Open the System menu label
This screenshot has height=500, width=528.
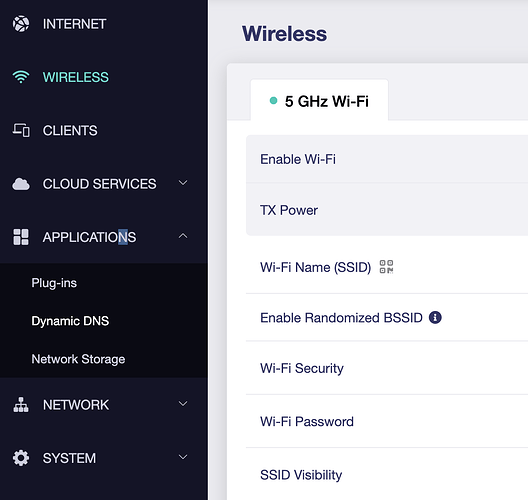click(69, 458)
